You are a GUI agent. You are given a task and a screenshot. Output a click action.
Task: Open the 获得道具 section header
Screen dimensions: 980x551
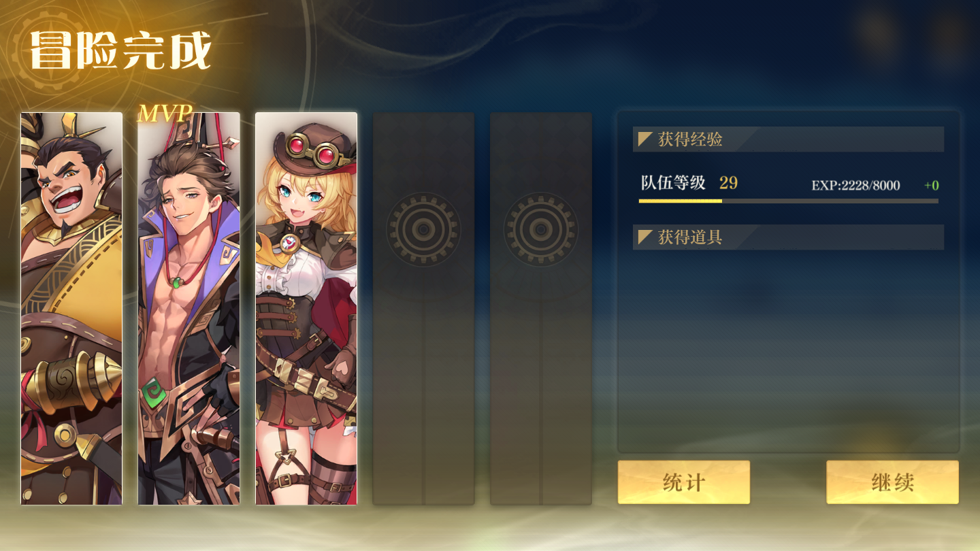(788, 237)
